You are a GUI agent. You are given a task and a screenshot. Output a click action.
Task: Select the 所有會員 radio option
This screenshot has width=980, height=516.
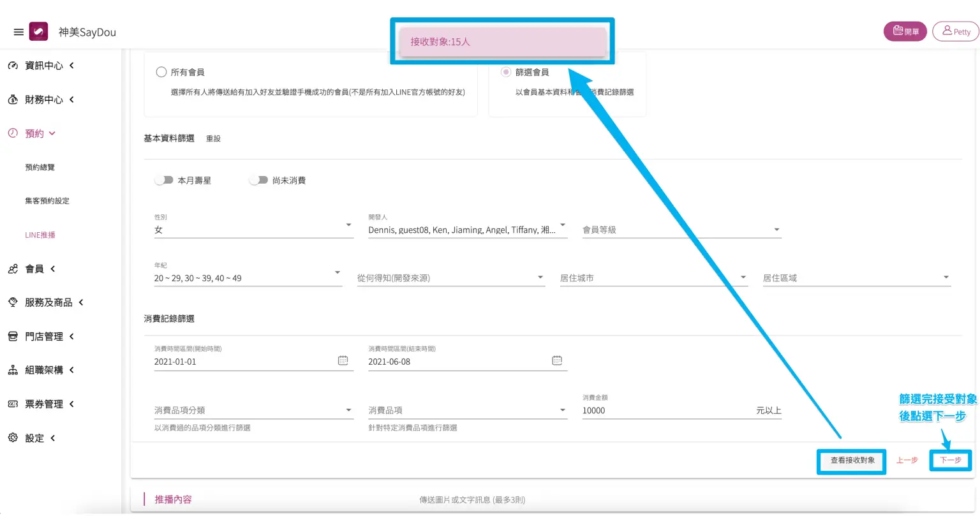pos(161,72)
